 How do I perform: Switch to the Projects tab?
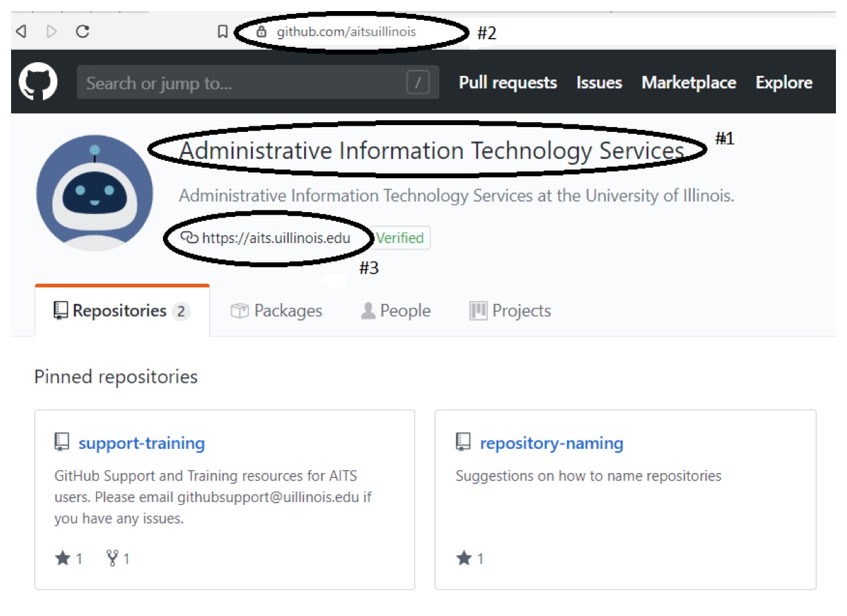tap(510, 311)
